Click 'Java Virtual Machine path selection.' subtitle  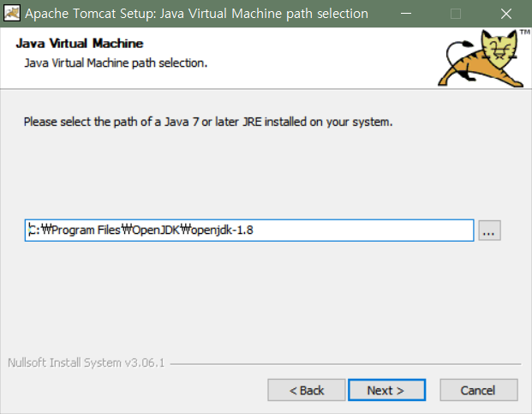pos(116,63)
